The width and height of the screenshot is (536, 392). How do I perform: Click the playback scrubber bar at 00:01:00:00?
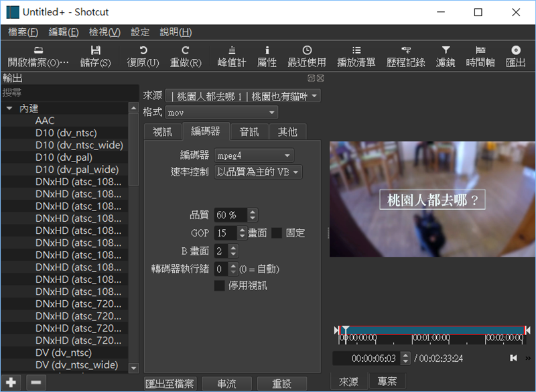point(413,330)
